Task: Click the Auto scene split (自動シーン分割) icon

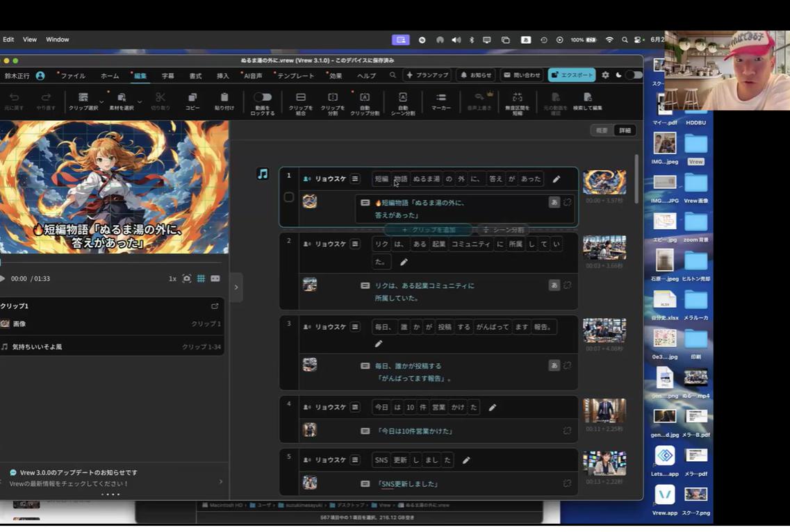Action: click(x=402, y=97)
